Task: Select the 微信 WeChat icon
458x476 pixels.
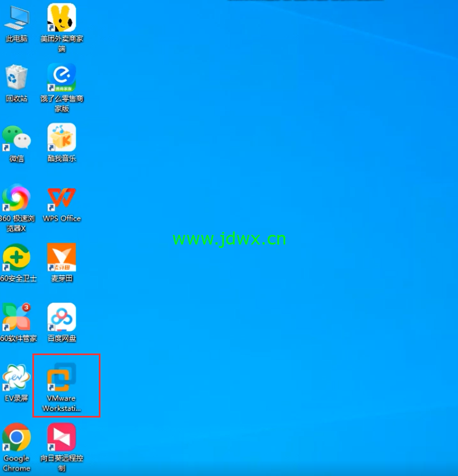Action: click(x=16, y=137)
